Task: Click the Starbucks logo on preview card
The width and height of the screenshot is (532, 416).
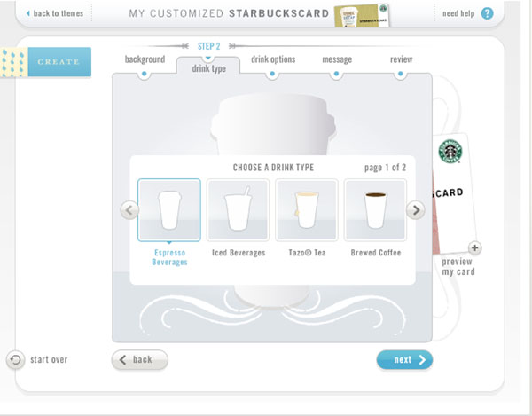Action: point(450,152)
